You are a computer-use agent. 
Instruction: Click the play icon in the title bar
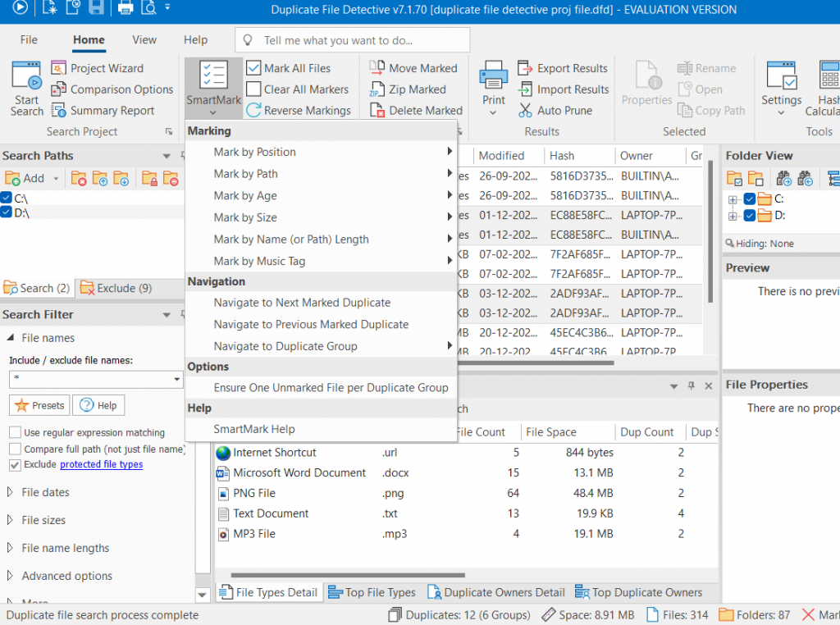tap(20, 7)
